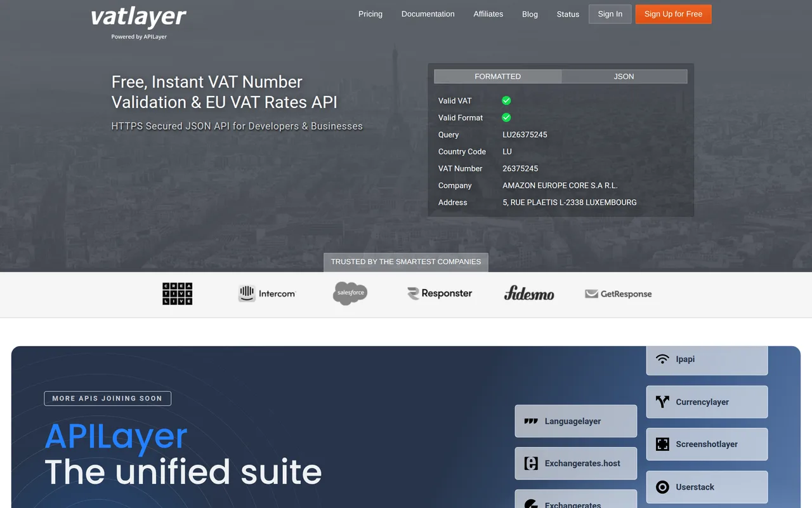Screen dimensions: 812x508
Task: Click the Userstack circle icon
Action: 662,487
